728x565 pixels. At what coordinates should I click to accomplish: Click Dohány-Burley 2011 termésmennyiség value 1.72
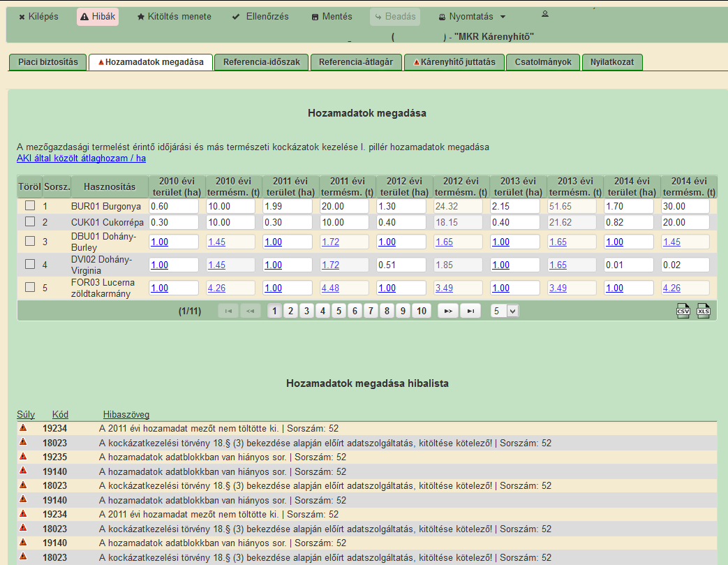[330, 242]
